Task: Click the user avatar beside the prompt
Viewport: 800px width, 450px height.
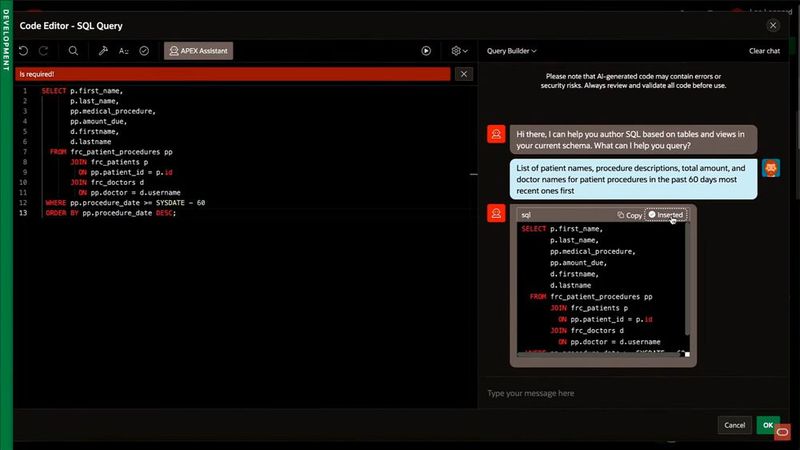Action: click(x=771, y=168)
